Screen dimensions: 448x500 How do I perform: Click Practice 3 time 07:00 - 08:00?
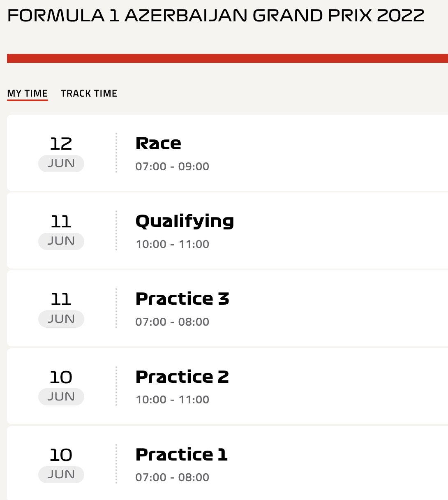pyautogui.click(x=172, y=322)
